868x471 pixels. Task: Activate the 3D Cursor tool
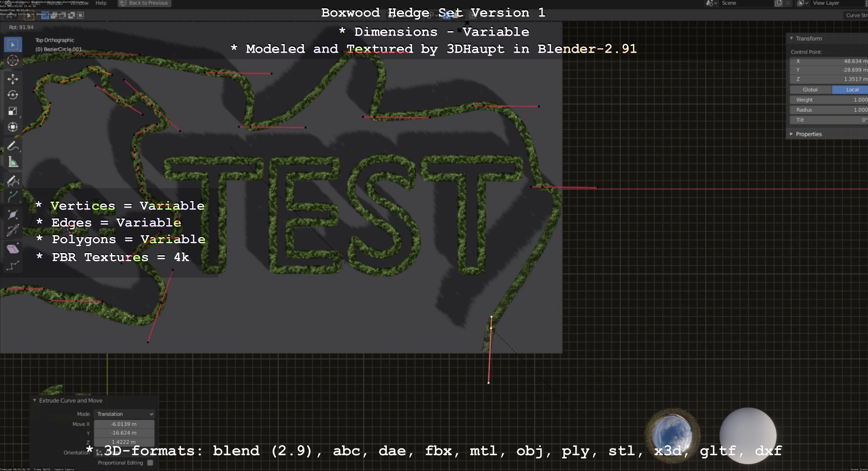(13, 61)
